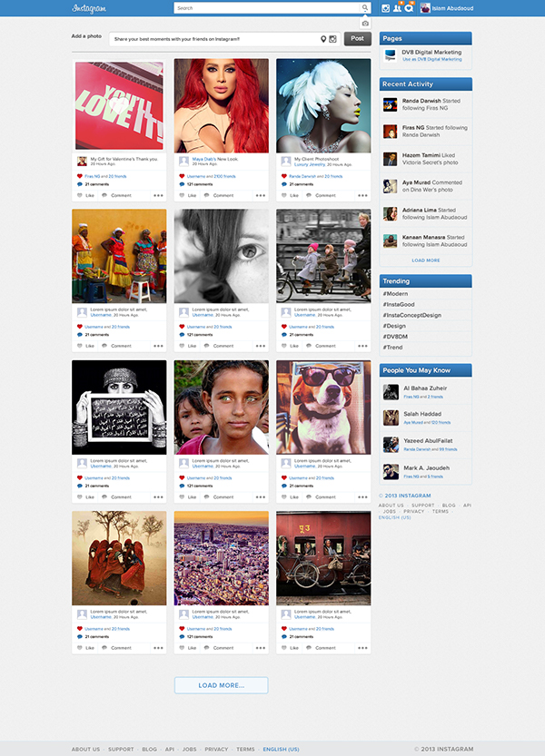
Task: Add location pin to the post
Action: tap(323, 39)
